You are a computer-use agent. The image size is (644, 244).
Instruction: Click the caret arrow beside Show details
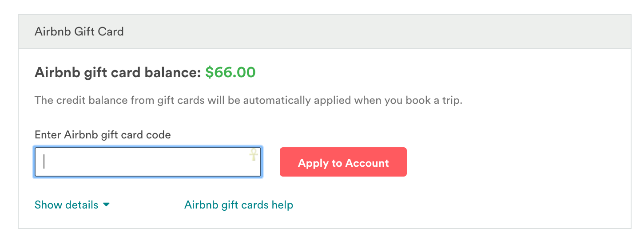coord(106,205)
